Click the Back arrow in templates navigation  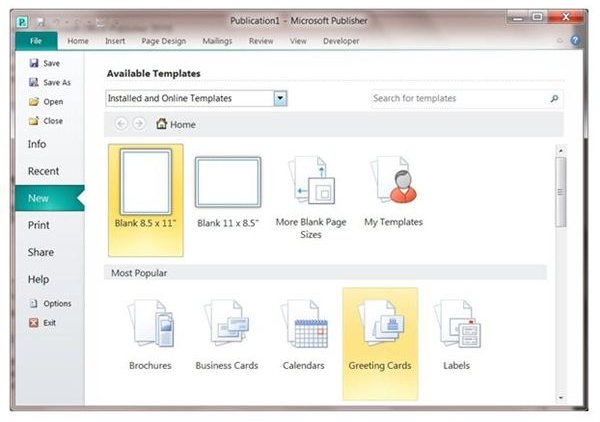click(121, 124)
